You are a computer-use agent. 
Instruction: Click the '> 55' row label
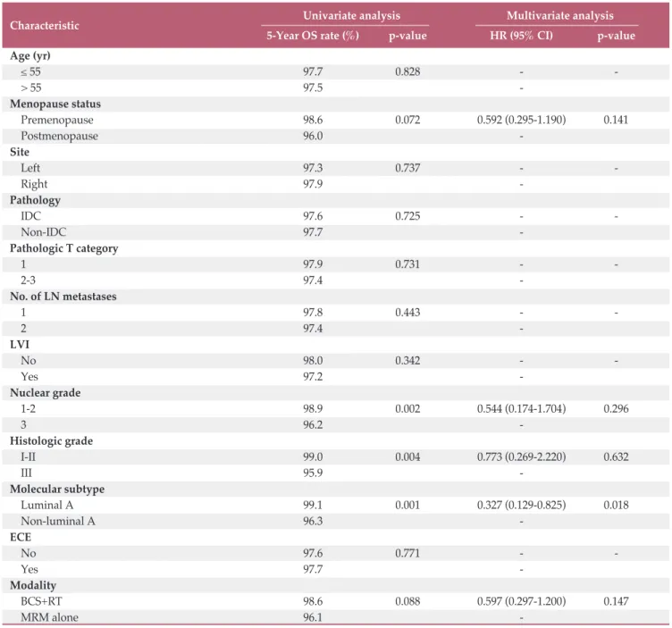click(x=31, y=88)
